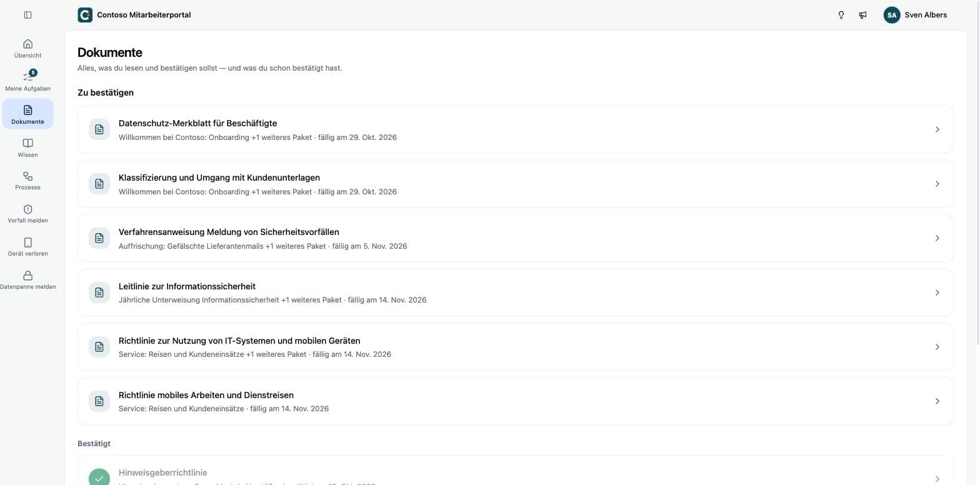The height and width of the screenshot is (485, 980).
Task: Open the Prozesse section
Action: tap(27, 181)
